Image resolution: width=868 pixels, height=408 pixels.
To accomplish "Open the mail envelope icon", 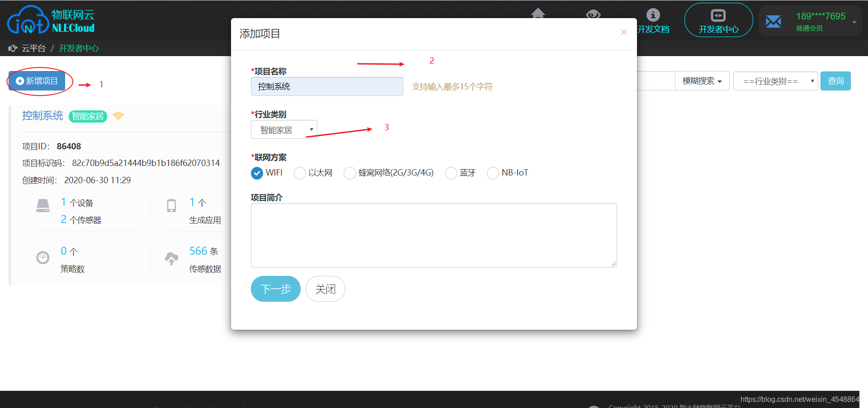I will click(x=774, y=21).
